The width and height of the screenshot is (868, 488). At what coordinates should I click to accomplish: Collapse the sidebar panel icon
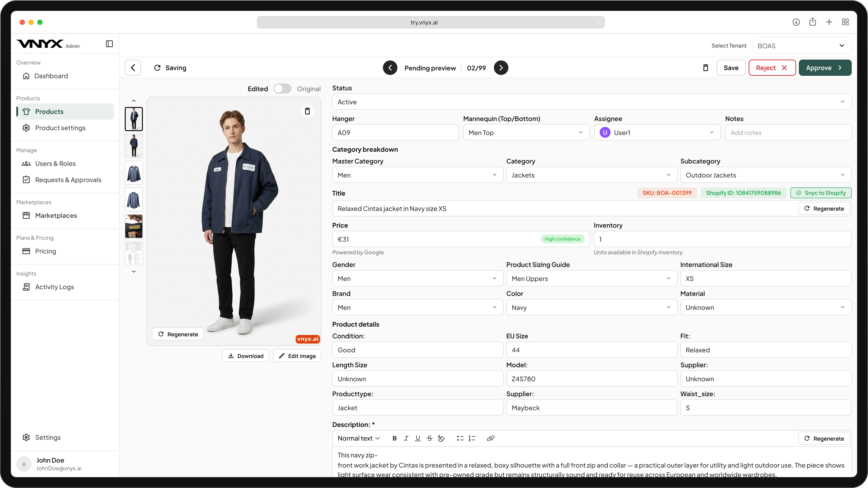click(x=109, y=44)
